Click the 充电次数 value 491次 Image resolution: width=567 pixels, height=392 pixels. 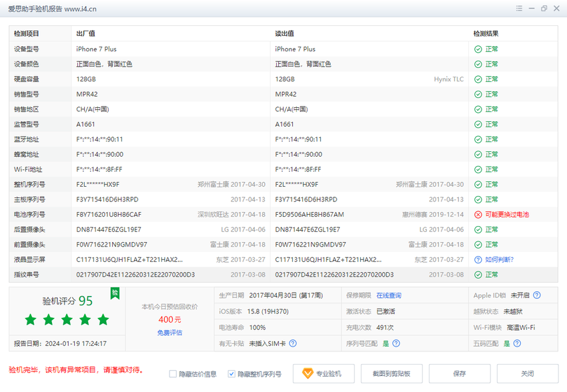point(385,328)
